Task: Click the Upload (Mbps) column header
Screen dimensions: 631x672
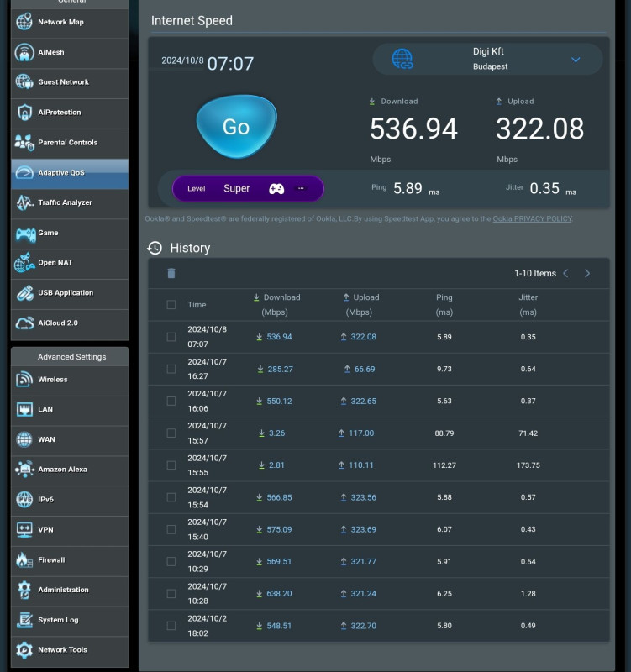Action: (361, 305)
